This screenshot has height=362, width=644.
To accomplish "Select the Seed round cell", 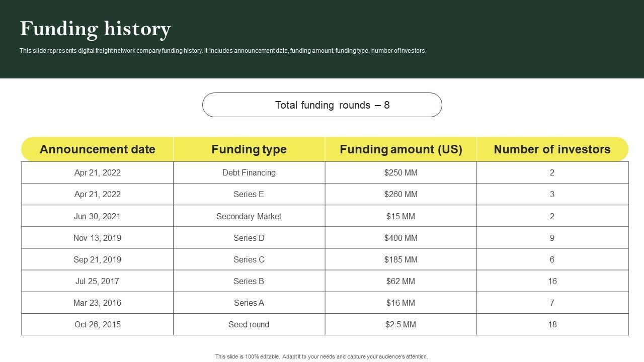I will (x=249, y=324).
